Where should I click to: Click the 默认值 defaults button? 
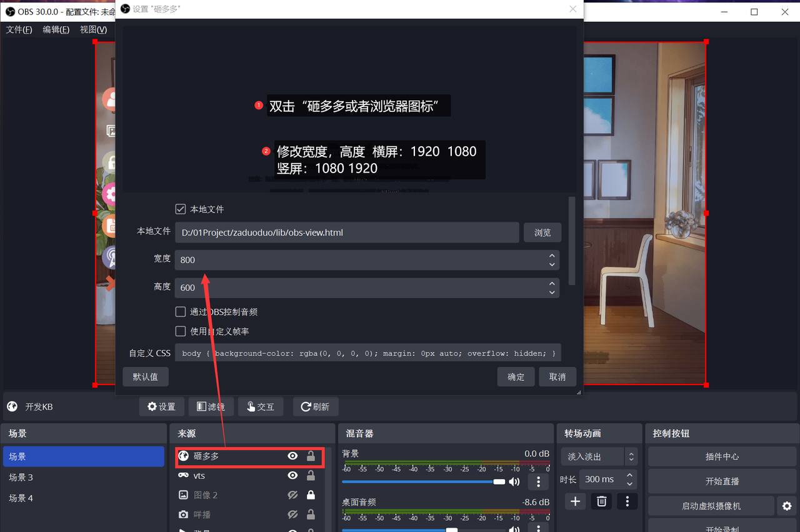tap(146, 377)
